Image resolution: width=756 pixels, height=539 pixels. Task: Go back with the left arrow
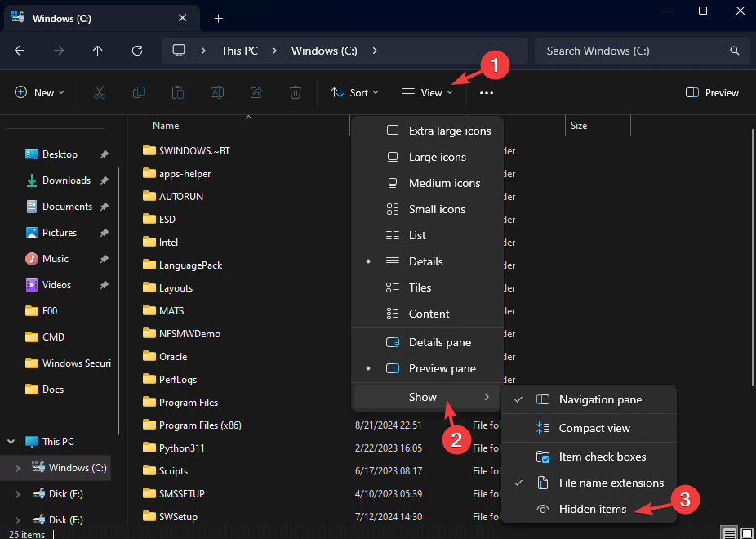[20, 51]
